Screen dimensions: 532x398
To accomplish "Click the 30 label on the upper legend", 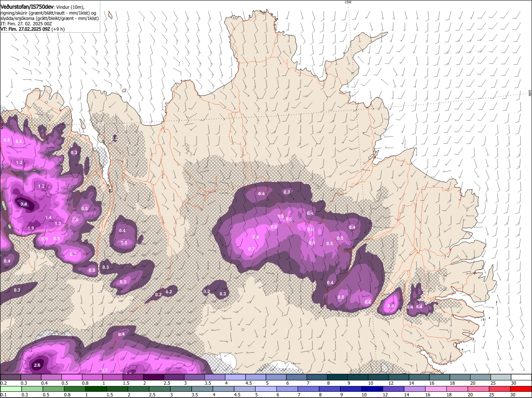I will (x=513, y=383).
